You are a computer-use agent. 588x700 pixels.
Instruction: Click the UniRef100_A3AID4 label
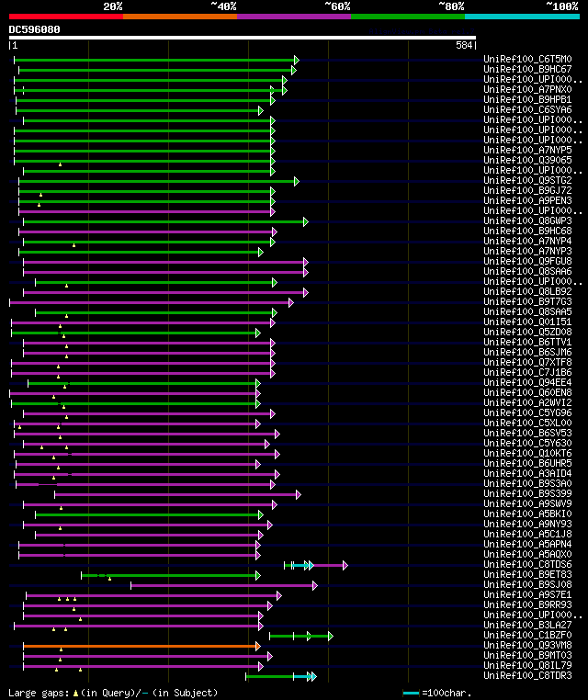tap(527, 473)
